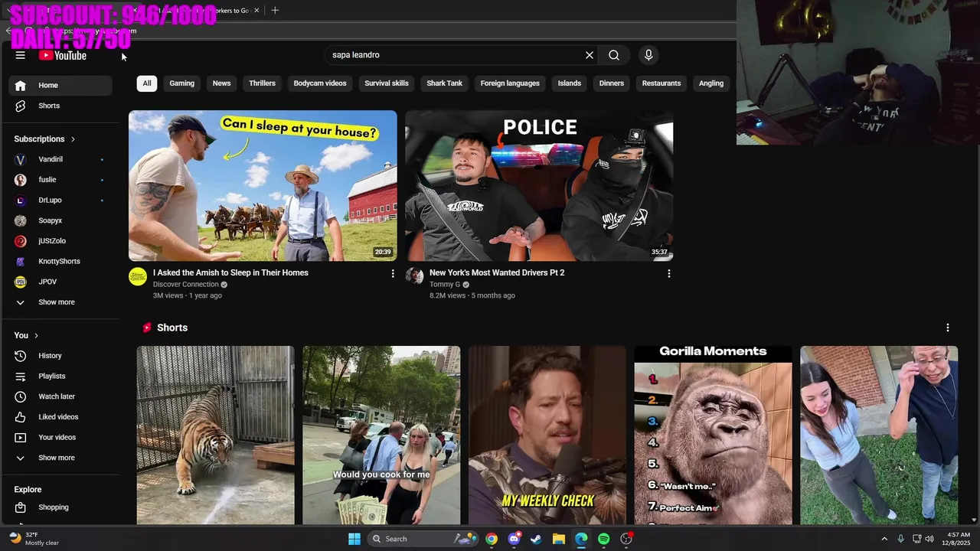980x551 pixels.
Task: Open watch History
Action: [60, 356]
